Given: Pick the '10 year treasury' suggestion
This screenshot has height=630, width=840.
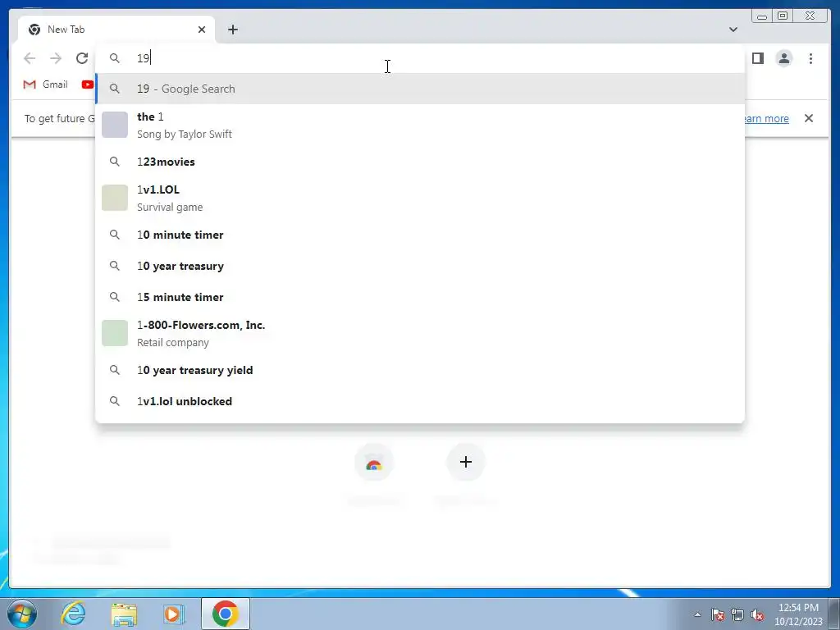Looking at the screenshot, I should 420,266.
